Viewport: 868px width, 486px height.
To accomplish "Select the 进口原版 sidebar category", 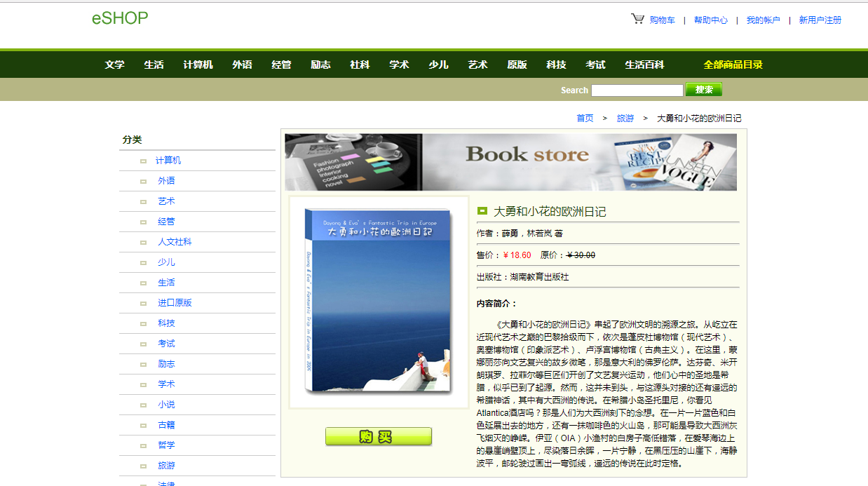I will (x=175, y=303).
